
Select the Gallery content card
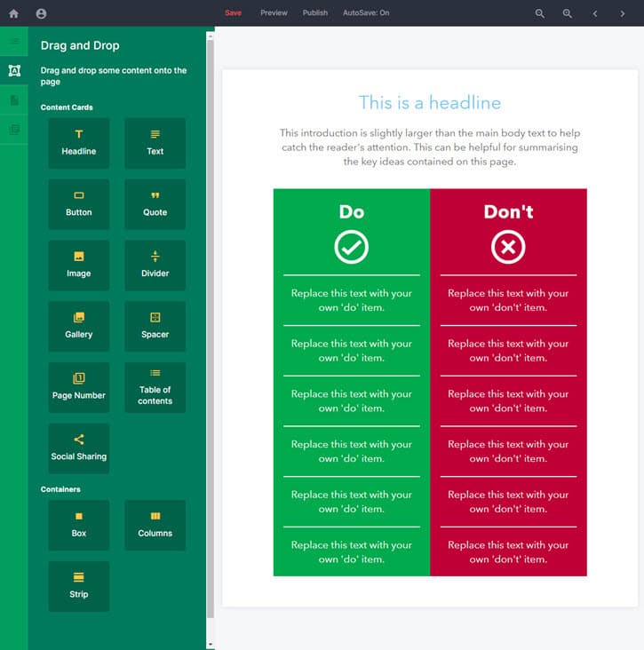(79, 326)
